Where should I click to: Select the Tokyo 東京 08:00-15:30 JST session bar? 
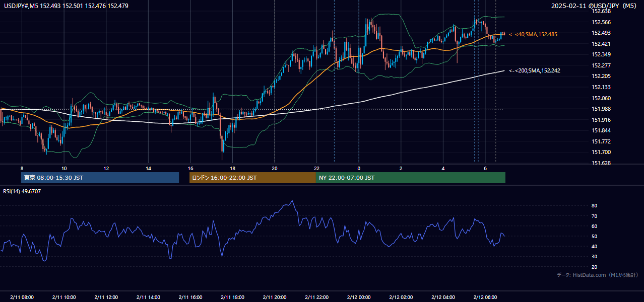[100, 178]
